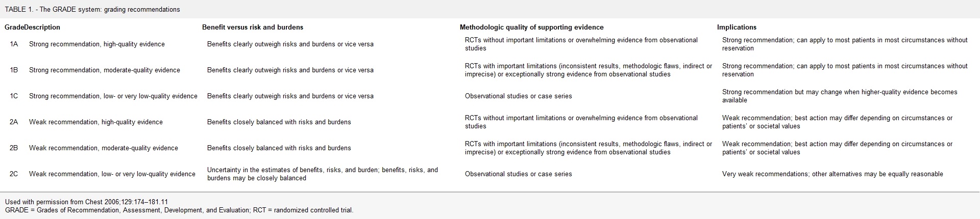Select the grade 2A cell
980x219 pixels.
[x=14, y=122]
